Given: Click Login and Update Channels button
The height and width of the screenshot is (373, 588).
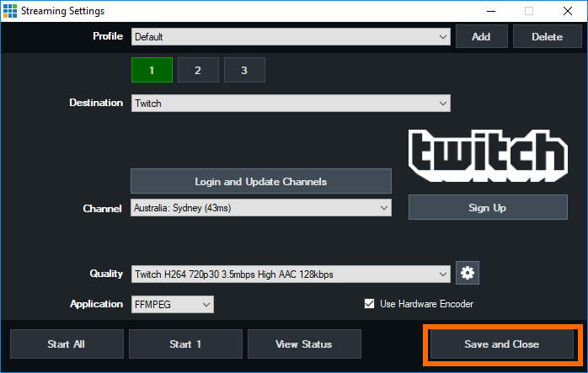Looking at the screenshot, I should pyautogui.click(x=261, y=181).
